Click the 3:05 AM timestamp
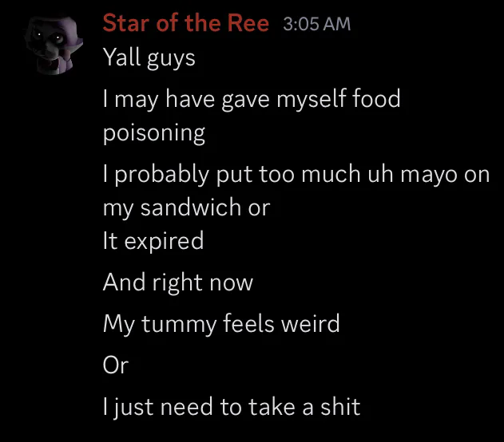 (316, 24)
